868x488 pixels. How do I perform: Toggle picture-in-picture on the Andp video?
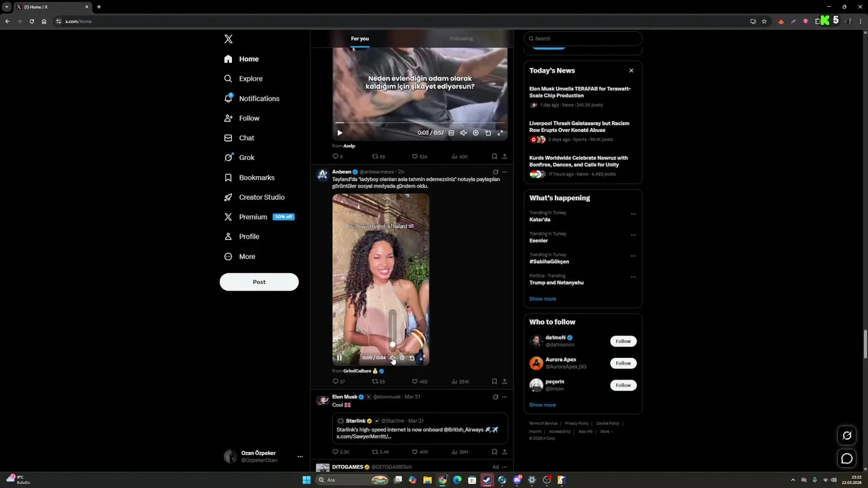click(x=488, y=133)
